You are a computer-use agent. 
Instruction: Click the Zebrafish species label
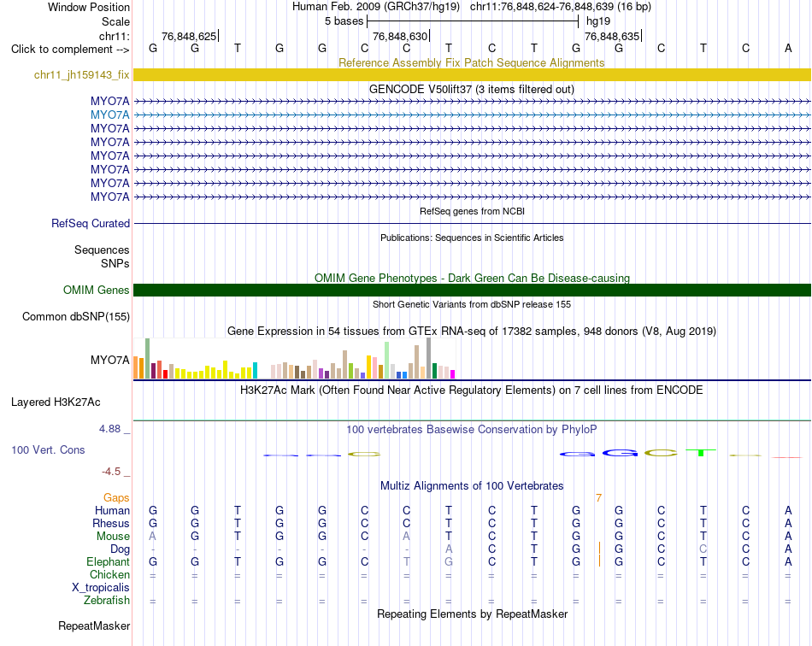tap(107, 600)
